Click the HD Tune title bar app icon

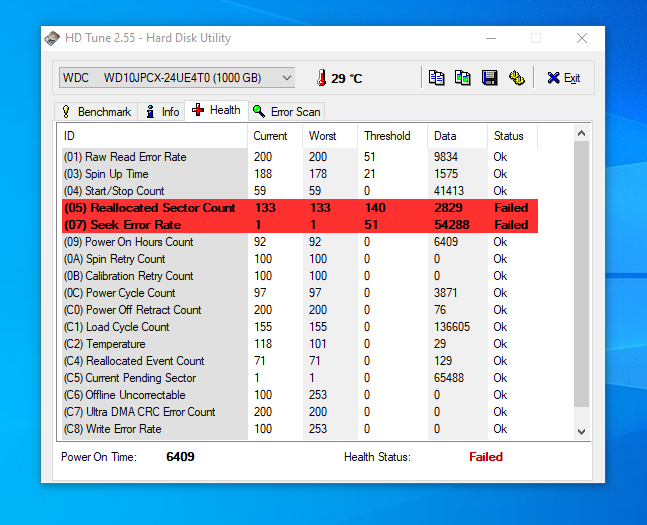coord(52,38)
